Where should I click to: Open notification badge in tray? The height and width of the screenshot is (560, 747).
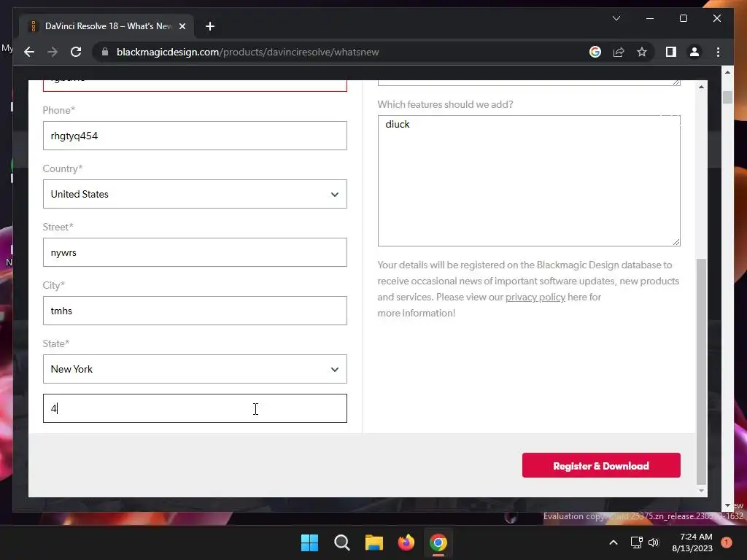tap(727, 542)
